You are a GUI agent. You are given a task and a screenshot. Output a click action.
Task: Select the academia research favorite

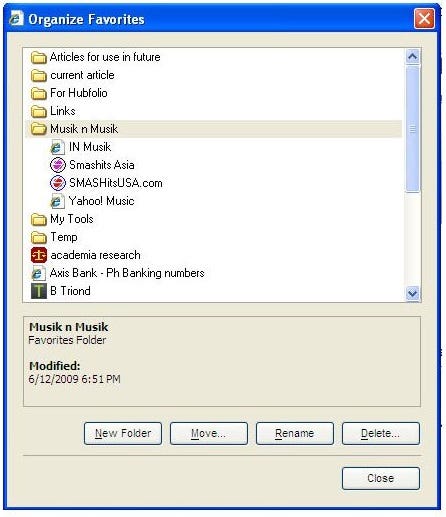[95, 255]
